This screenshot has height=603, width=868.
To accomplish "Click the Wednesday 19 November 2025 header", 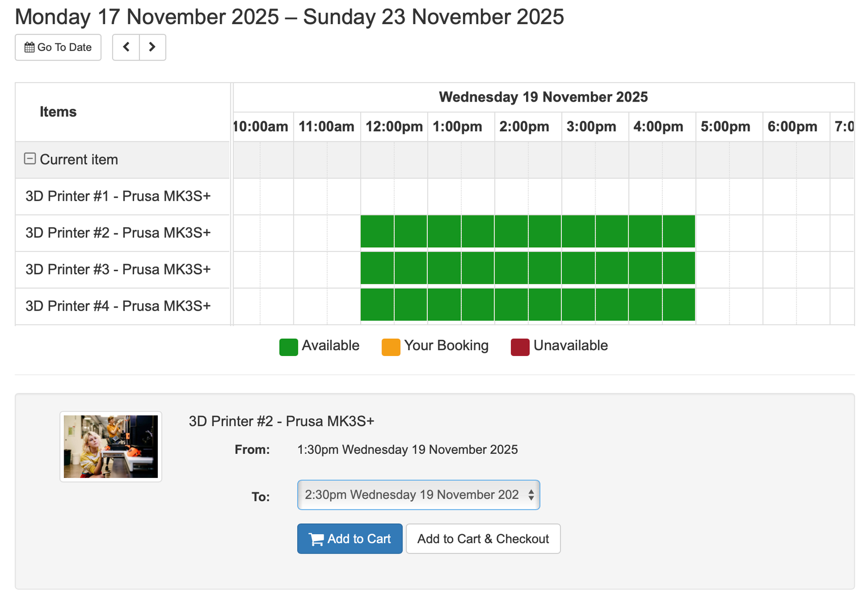I will tap(543, 97).
